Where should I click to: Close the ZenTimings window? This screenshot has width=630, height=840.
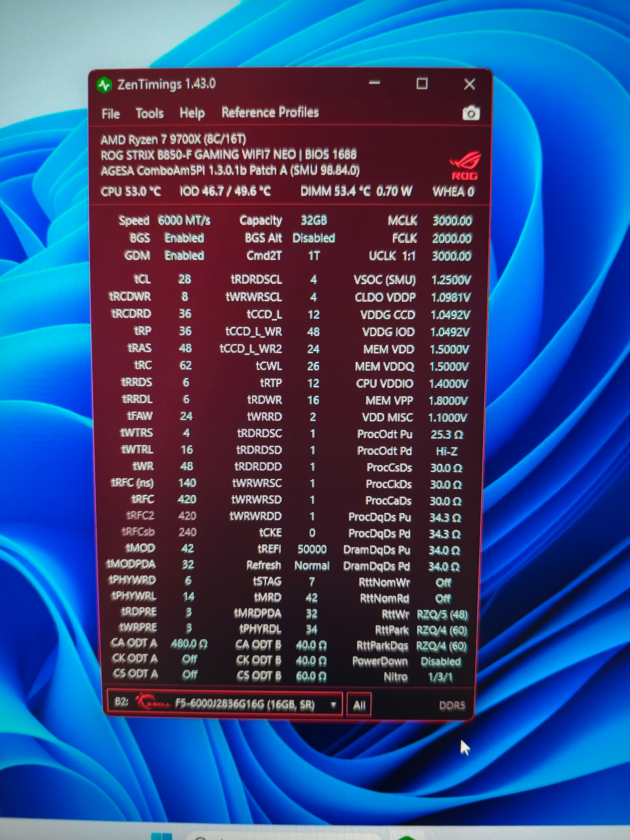[469, 84]
